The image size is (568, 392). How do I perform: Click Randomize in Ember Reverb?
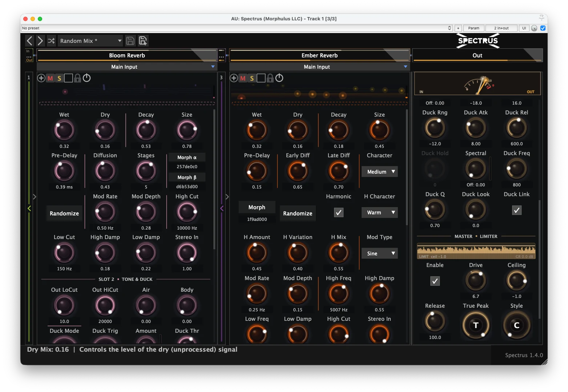(298, 213)
